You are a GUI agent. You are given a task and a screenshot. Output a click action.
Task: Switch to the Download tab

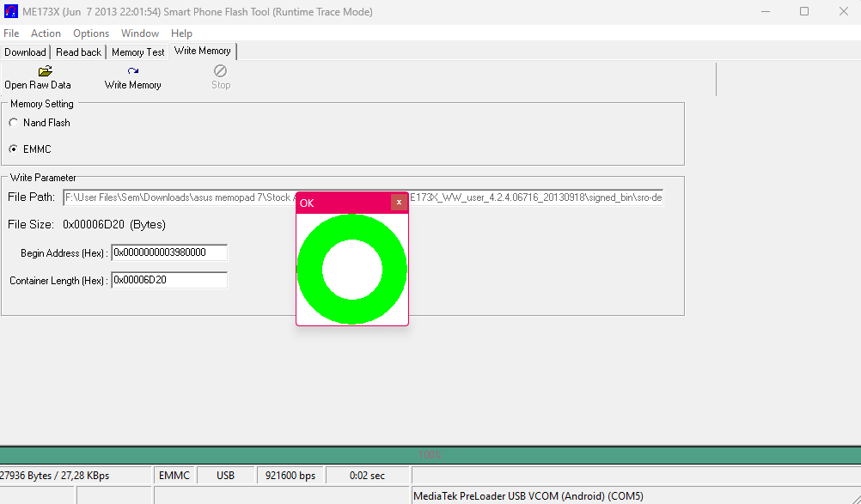25,52
